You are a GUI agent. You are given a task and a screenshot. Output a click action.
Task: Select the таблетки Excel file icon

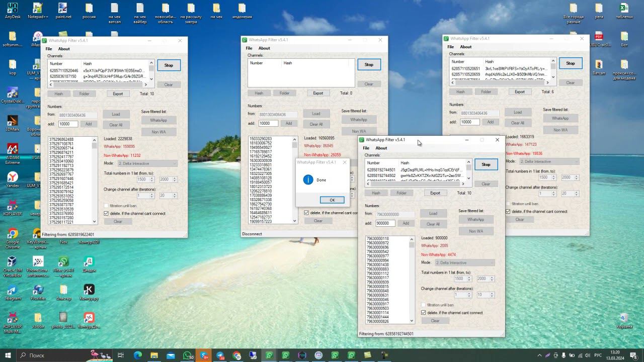click(624, 10)
